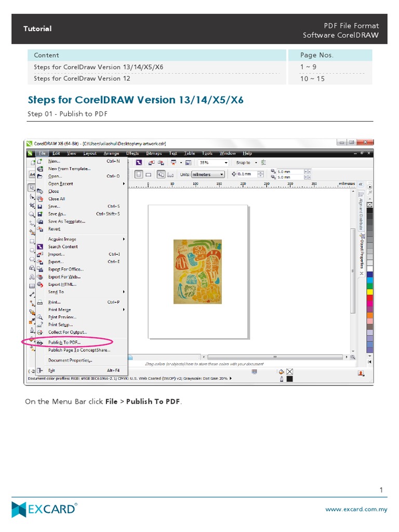The image size is (399, 532).
Task: Toggle Current Page layout button
Action: coord(170,175)
